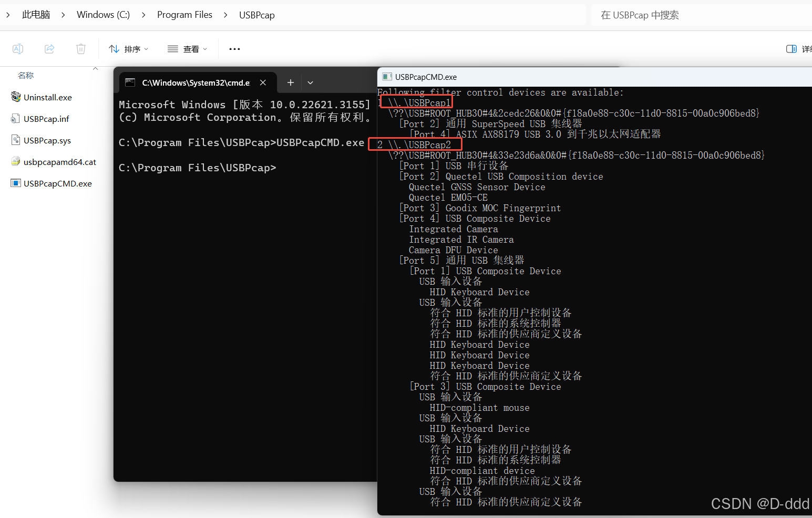
Task: Click the USBPcapCMD.exe title bar icon
Action: [386, 77]
